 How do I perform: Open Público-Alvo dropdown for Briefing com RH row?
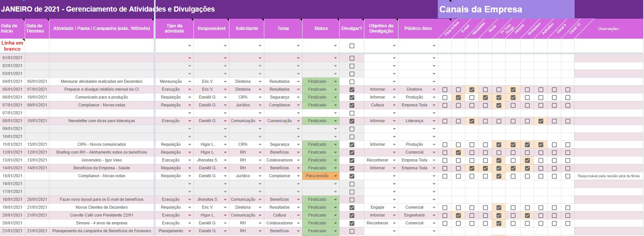pos(434,152)
